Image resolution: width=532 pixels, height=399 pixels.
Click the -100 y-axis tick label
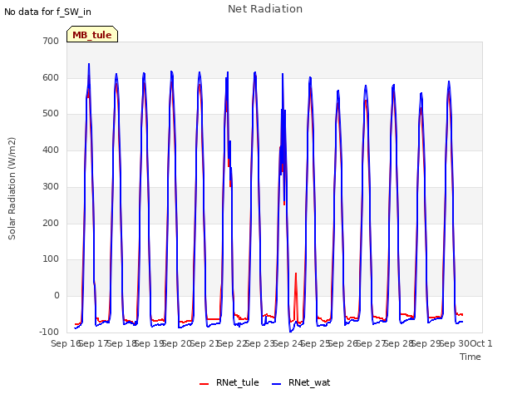(49, 332)
